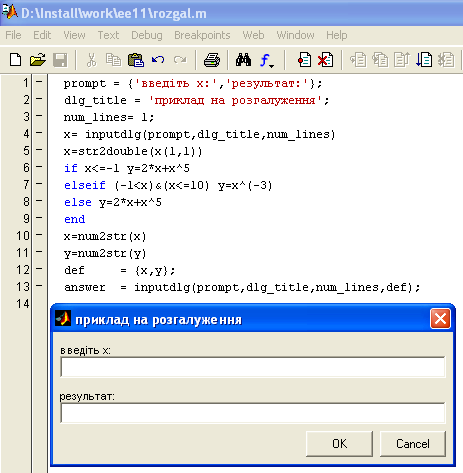Toggle the breakpoint dash on line 8
The height and width of the screenshot is (473, 463).
pos(39,200)
